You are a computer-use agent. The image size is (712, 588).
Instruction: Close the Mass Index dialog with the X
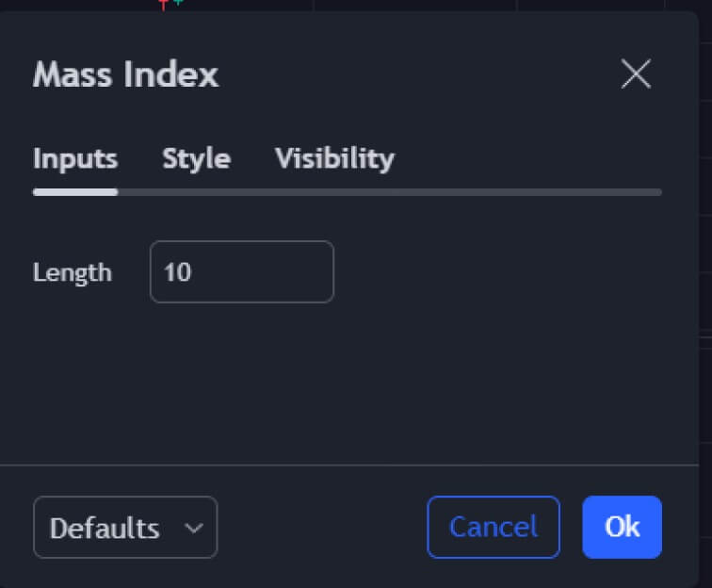tap(636, 73)
